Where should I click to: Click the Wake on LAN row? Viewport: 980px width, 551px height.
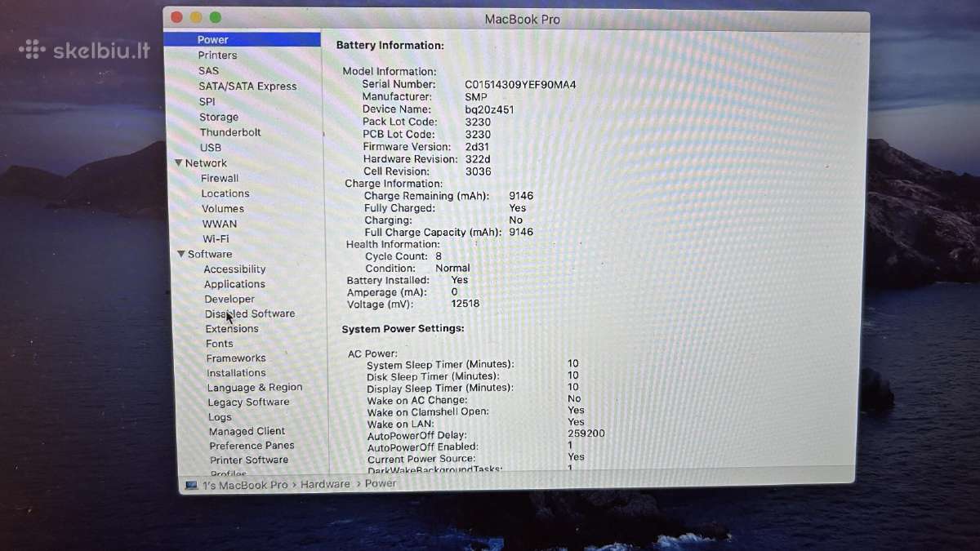476,424
